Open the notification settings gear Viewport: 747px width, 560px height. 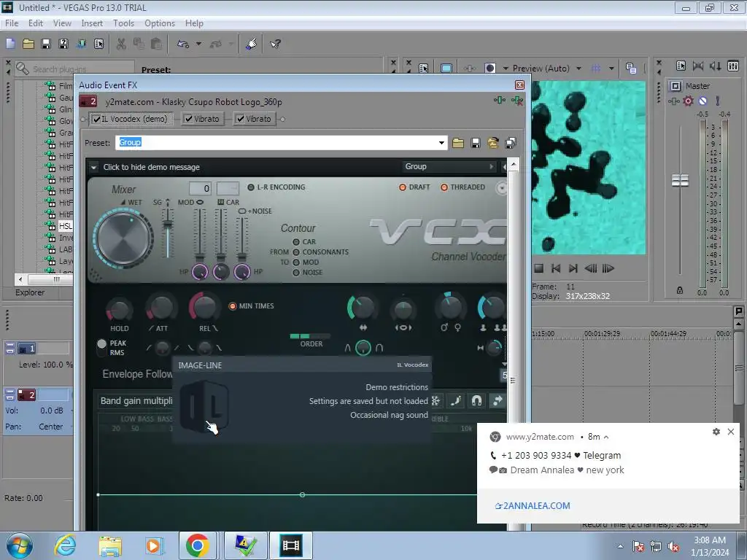(x=716, y=432)
